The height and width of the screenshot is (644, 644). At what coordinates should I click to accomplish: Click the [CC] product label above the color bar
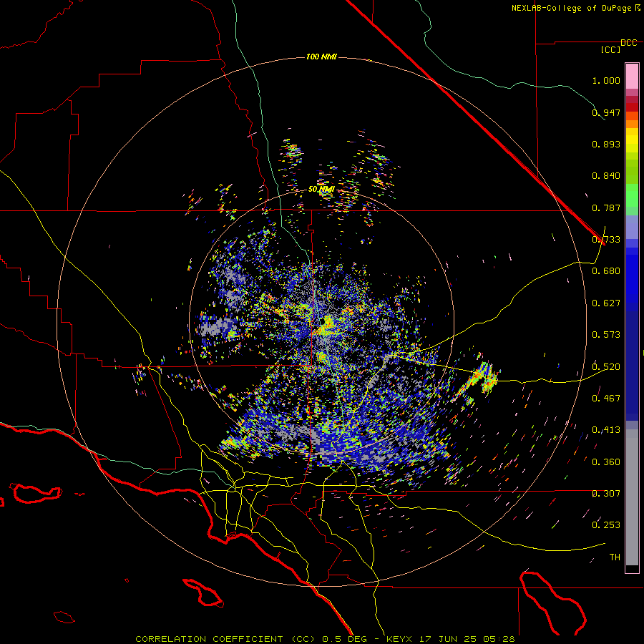point(611,49)
